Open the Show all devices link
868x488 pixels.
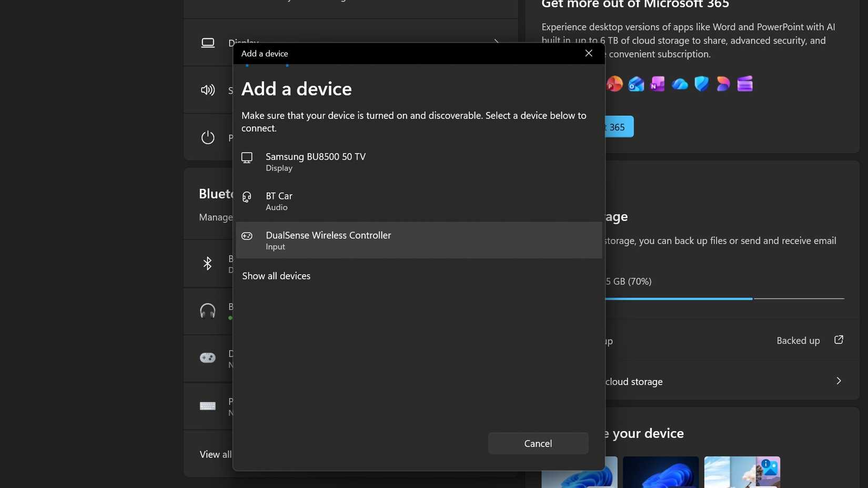276,276
